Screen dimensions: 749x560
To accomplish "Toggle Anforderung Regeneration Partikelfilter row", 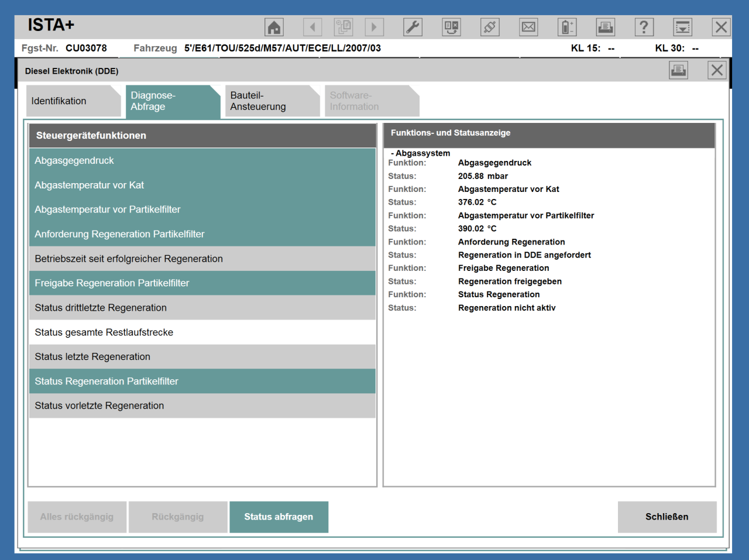I will (202, 234).
